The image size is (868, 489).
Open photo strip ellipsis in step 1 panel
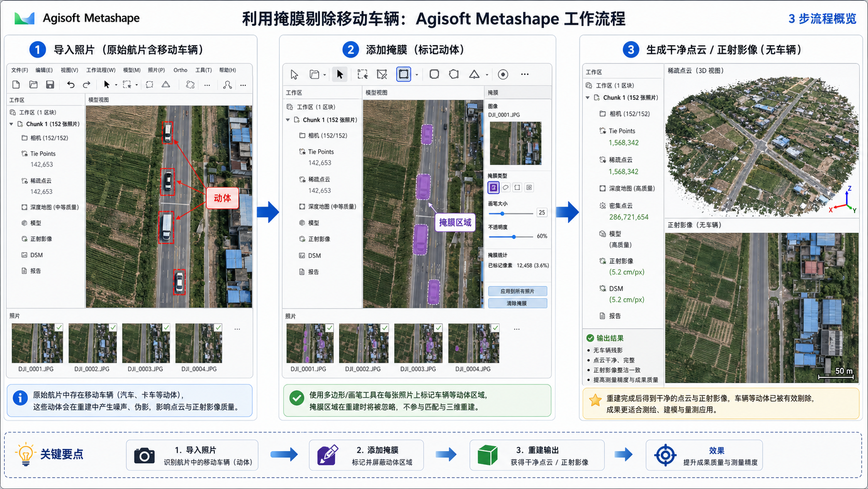point(237,329)
